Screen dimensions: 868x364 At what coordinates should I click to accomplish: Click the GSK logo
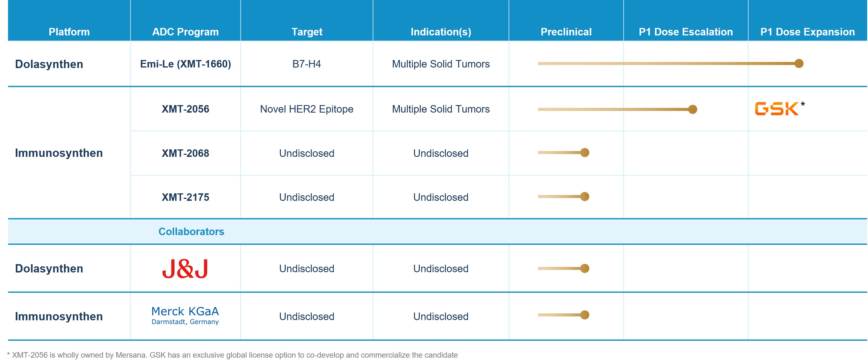[x=776, y=109]
